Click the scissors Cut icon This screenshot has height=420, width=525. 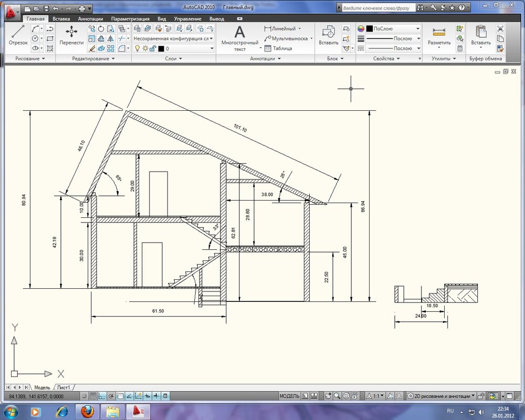tap(500, 29)
